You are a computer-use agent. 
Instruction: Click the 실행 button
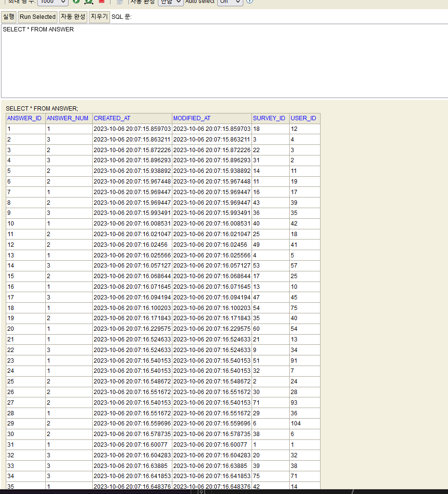click(9, 17)
